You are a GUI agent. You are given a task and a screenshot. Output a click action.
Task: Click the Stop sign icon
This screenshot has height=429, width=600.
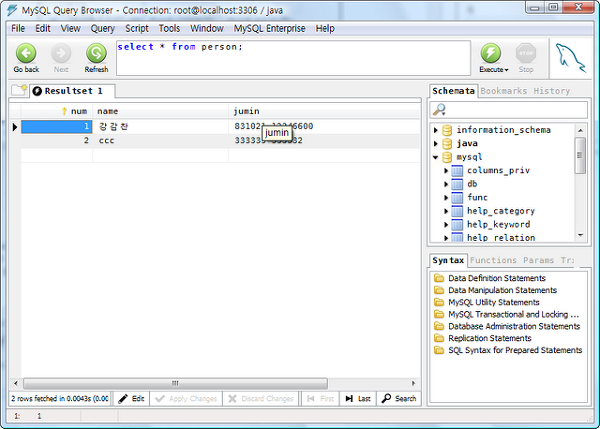pos(526,53)
